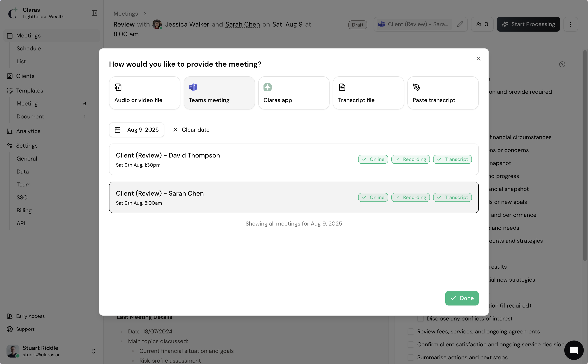Edit linked Teams meeting pencil icon
The width and height of the screenshot is (588, 364).
tap(460, 24)
